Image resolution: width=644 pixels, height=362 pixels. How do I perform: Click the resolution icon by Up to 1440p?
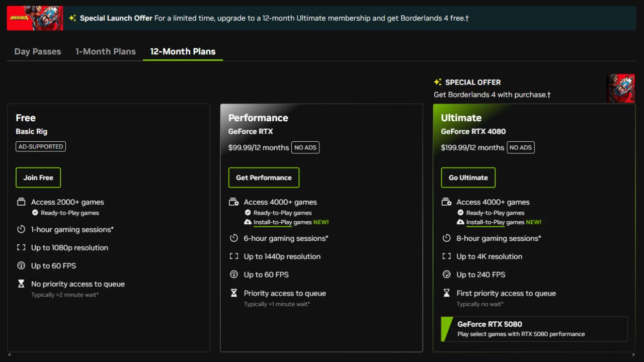(234, 256)
